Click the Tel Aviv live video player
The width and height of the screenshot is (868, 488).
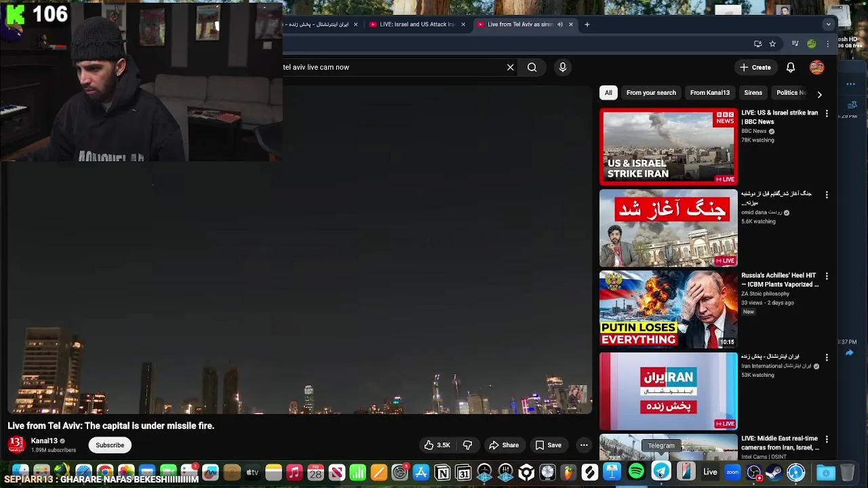[x=299, y=249]
